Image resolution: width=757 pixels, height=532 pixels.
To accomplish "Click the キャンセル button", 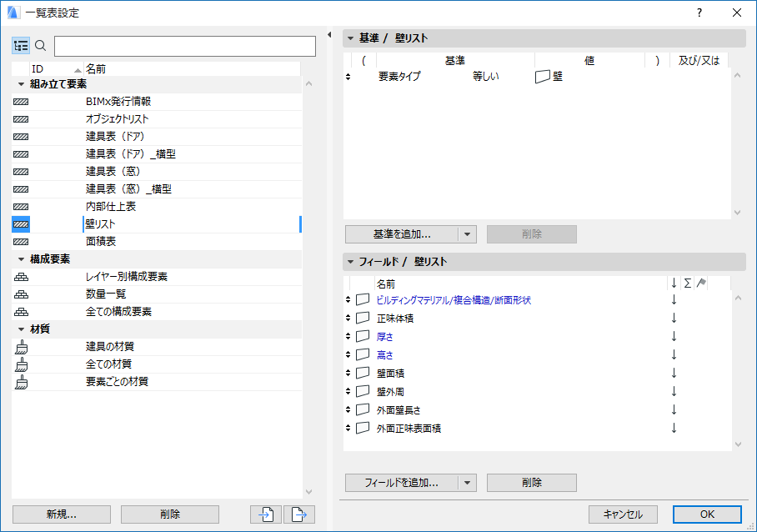I will (623, 514).
